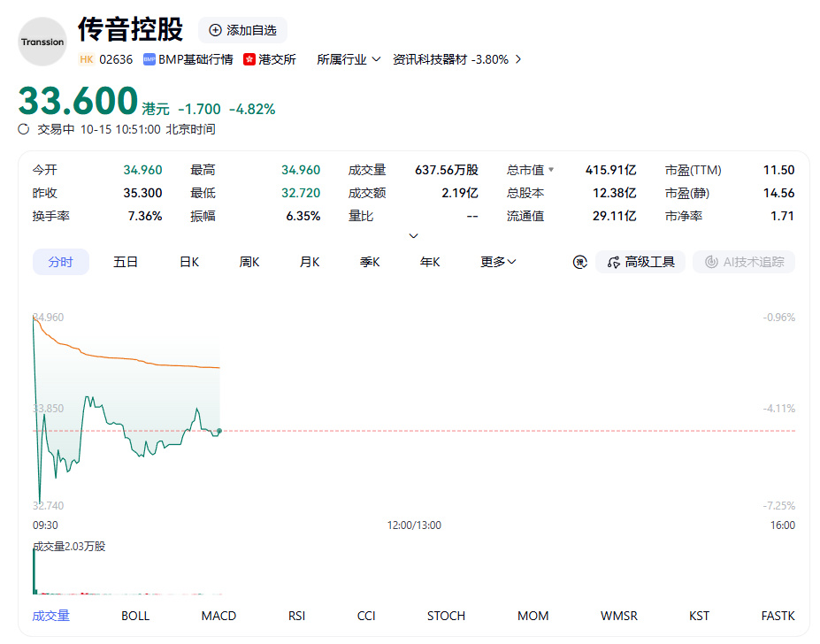Switch to the 五日 chart tab

(x=126, y=262)
